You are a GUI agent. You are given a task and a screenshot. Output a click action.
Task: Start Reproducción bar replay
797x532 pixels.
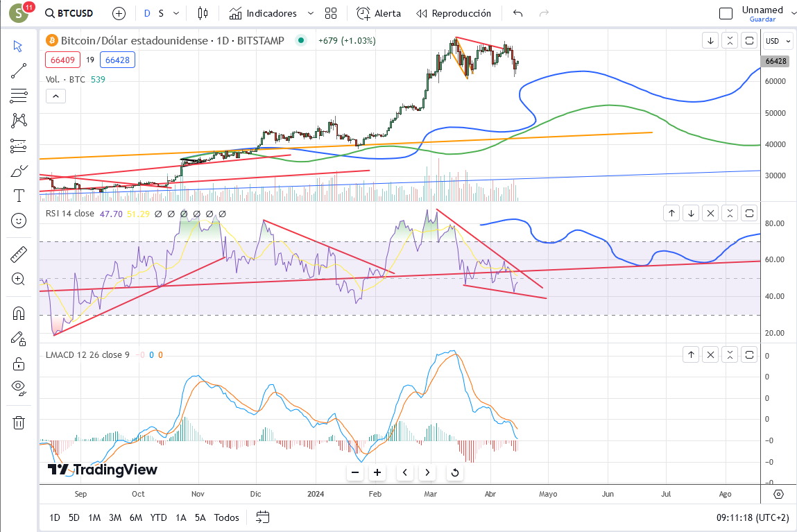pos(454,13)
